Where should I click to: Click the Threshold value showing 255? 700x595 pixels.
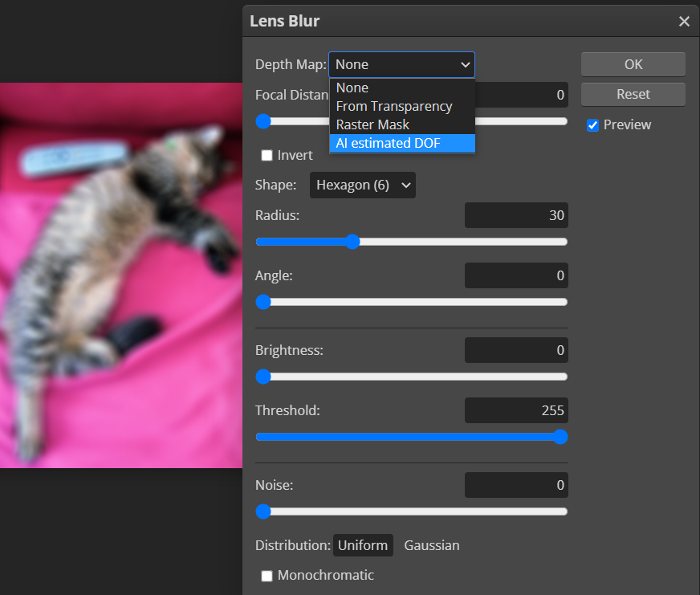click(516, 410)
